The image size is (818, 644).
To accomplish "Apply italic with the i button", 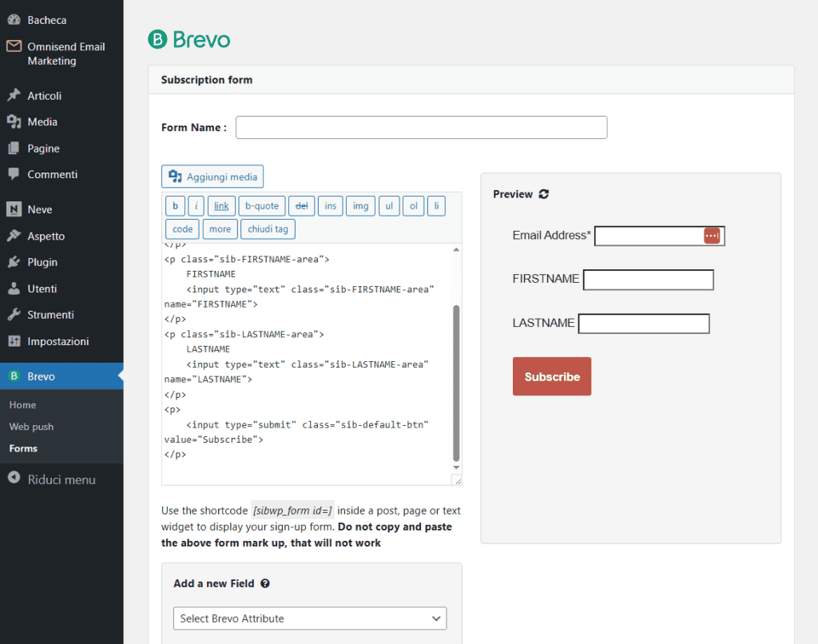I will [x=197, y=205].
